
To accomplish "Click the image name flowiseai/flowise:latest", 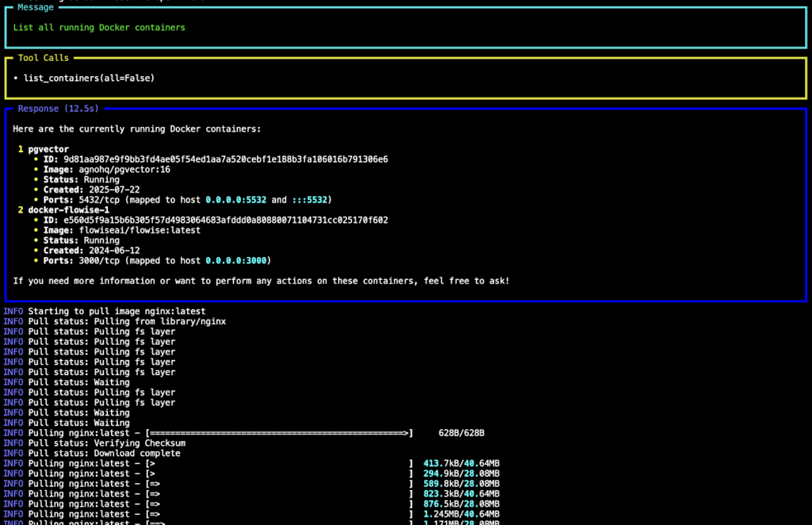I will pos(140,231).
